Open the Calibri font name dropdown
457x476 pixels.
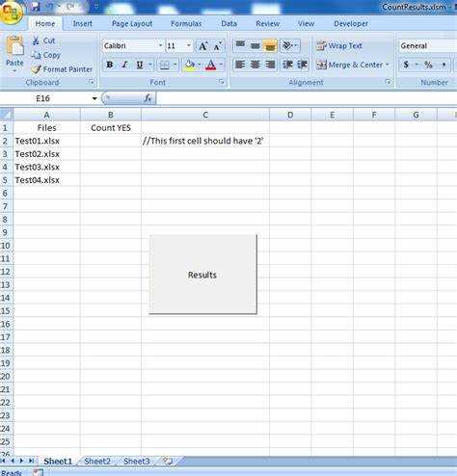point(160,45)
